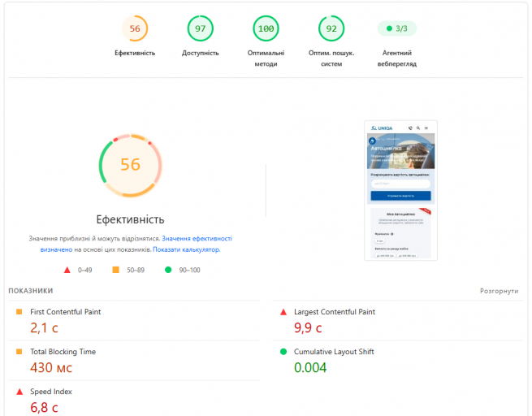Click the Largest Contentful Paint label
This screenshot has height=416, width=532.
click(335, 312)
